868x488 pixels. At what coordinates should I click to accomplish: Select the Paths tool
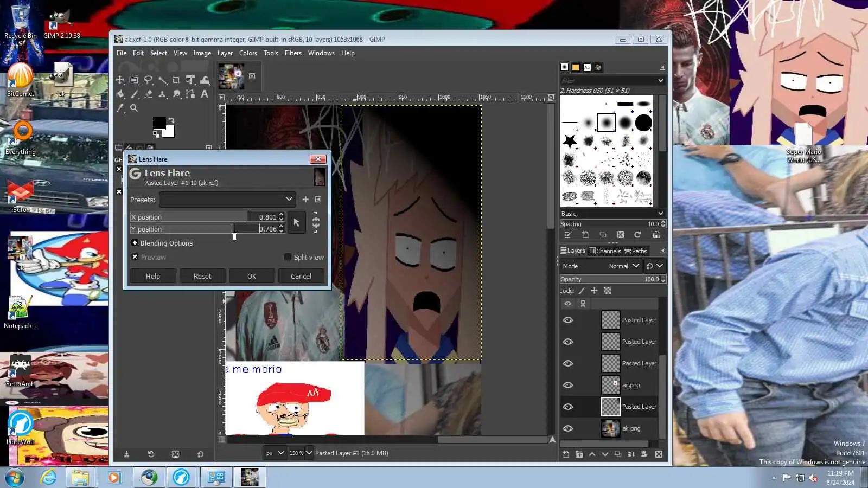click(x=190, y=94)
